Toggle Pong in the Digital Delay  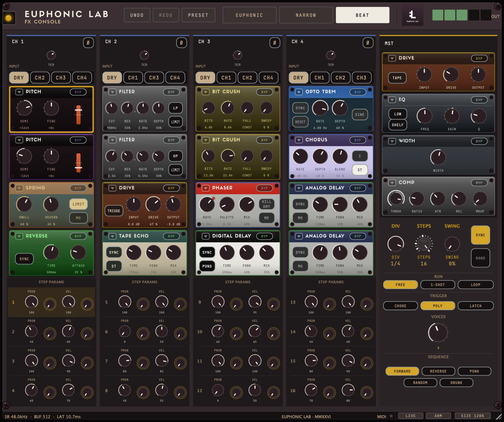pos(207,266)
